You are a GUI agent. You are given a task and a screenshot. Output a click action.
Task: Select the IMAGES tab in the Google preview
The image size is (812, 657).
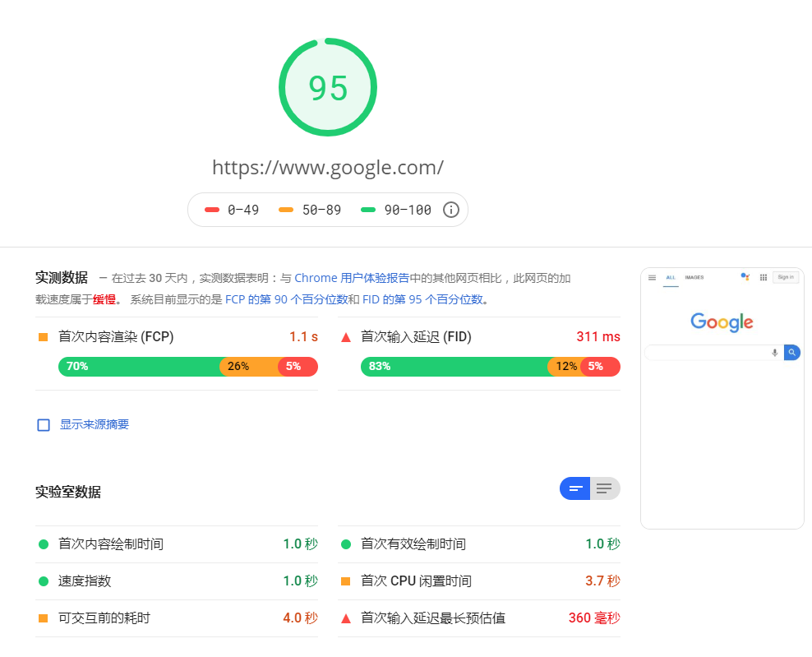[x=694, y=278]
